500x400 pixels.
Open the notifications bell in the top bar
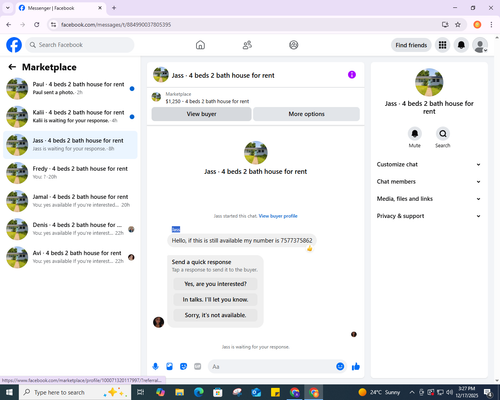461,45
